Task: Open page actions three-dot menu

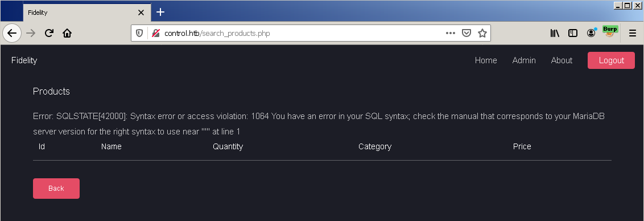Action: pyautogui.click(x=451, y=34)
